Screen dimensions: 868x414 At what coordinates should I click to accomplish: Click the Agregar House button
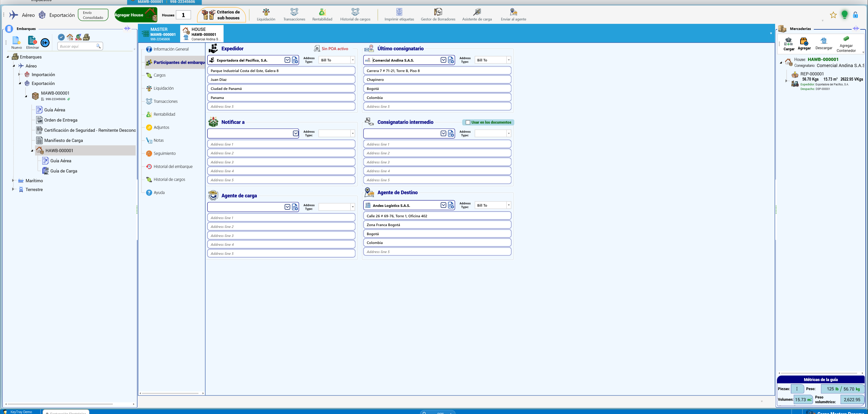pos(135,15)
